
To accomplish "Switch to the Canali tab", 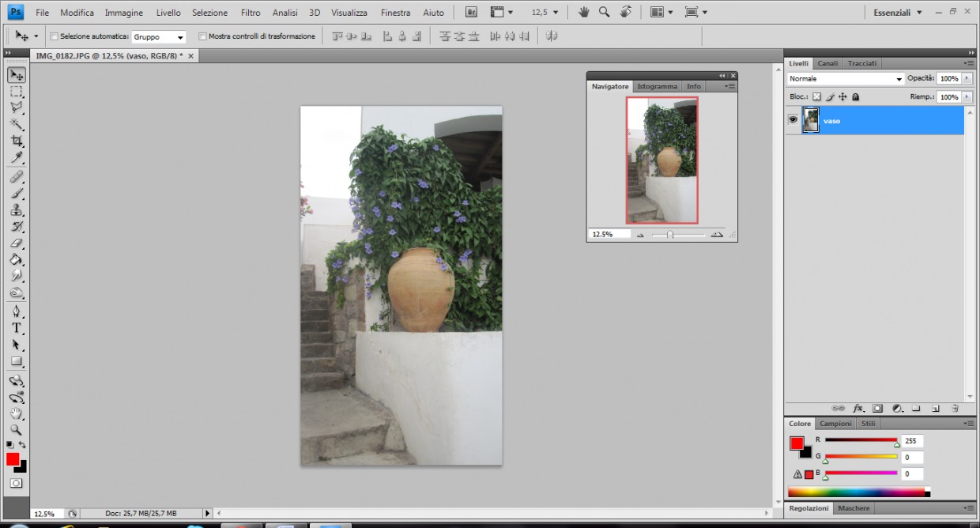I will tap(827, 62).
